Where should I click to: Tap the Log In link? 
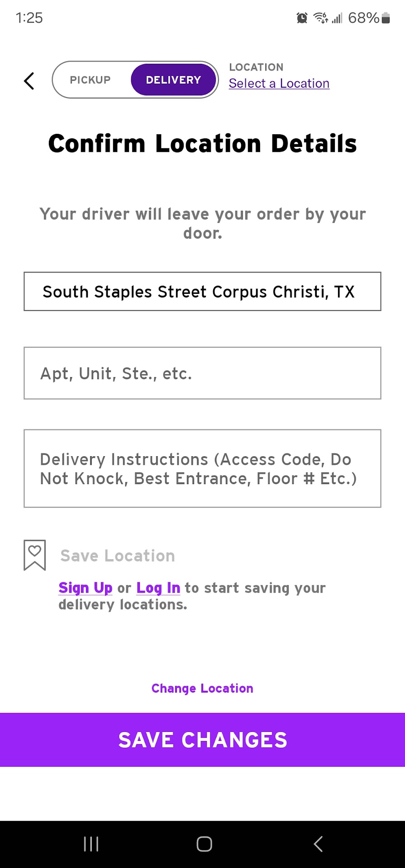158,588
